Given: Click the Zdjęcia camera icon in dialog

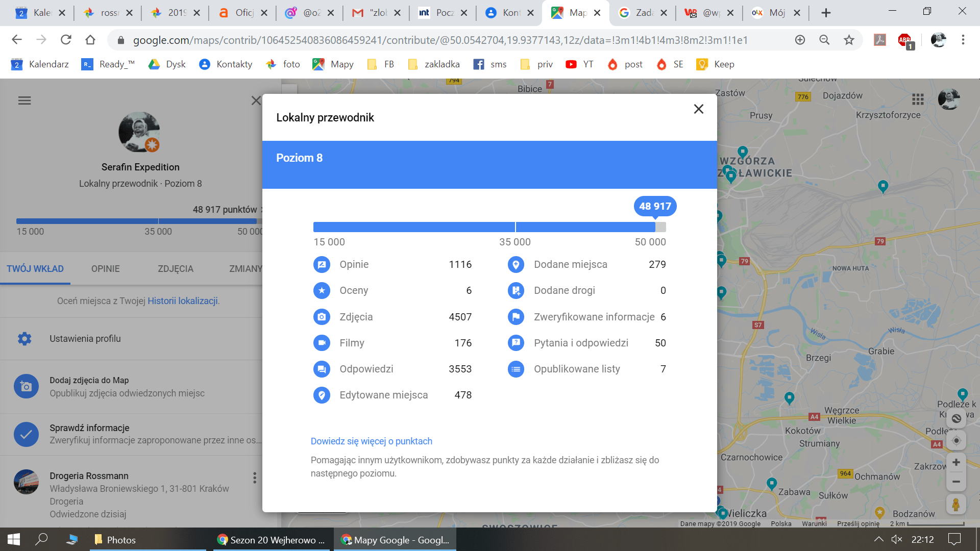Looking at the screenshot, I should click(322, 317).
